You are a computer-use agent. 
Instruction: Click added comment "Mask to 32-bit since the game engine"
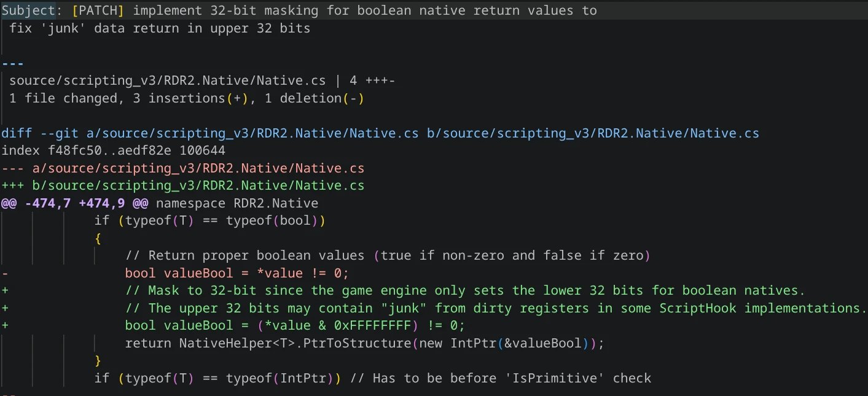[464, 290]
